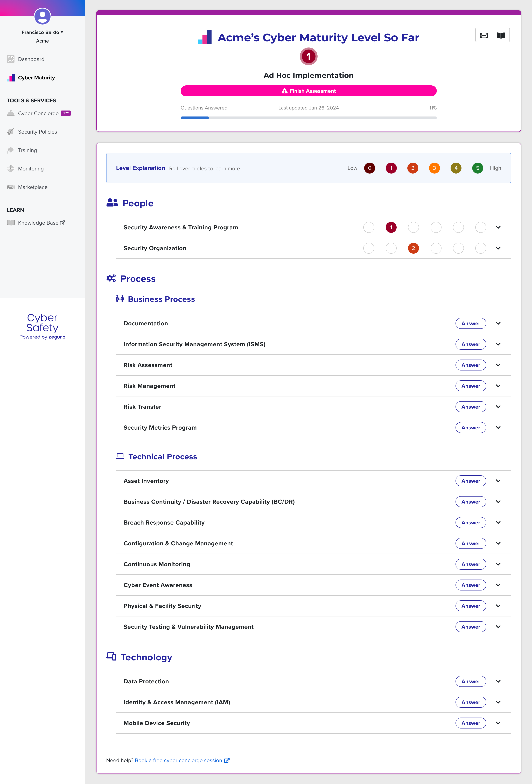Screen dimensions: 532x784
Task: Open Francisco Bardo account dropdown
Action: click(x=43, y=32)
